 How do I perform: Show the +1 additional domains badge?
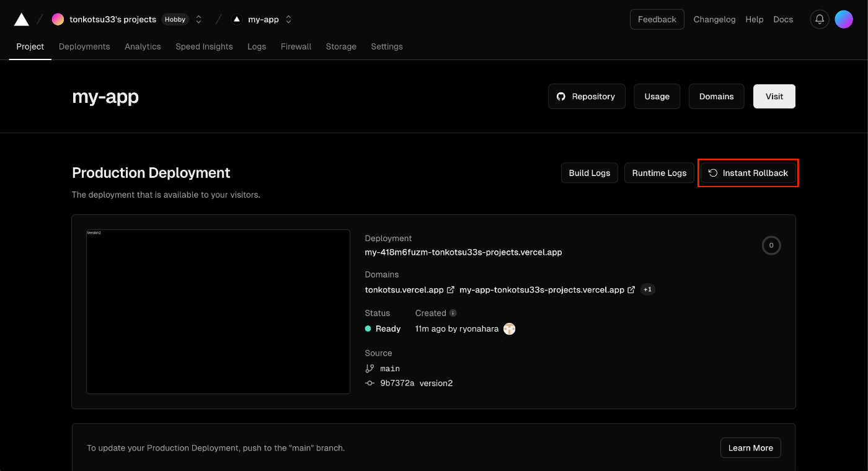click(x=647, y=289)
